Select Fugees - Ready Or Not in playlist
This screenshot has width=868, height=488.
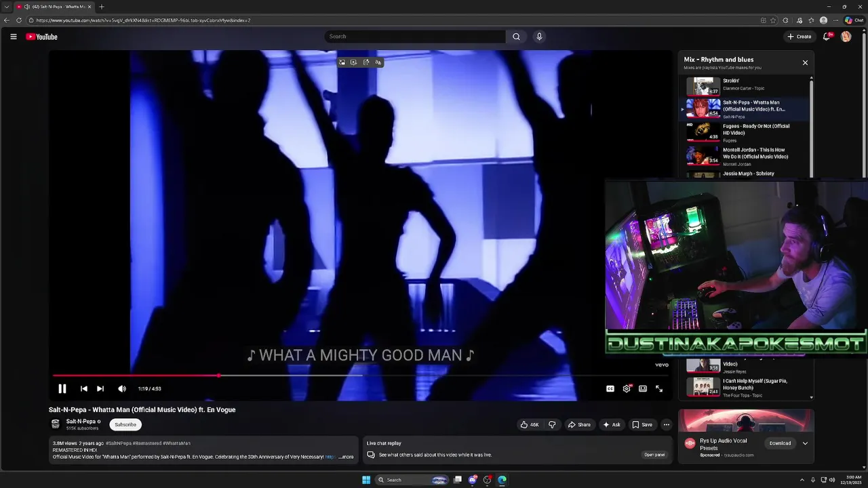tap(745, 132)
